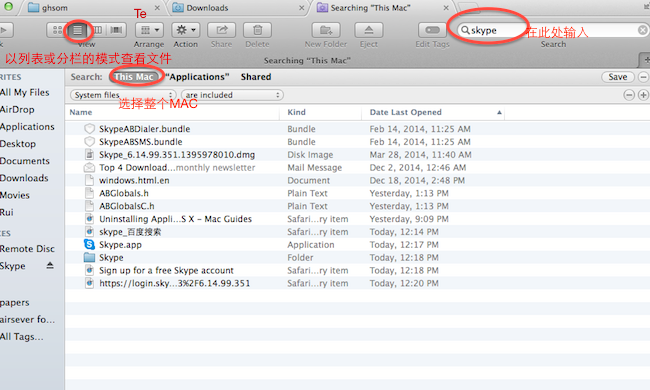Select the Skype_6.14.99.351 dmg file
Screen dimensions: 650x390
(x=177, y=155)
